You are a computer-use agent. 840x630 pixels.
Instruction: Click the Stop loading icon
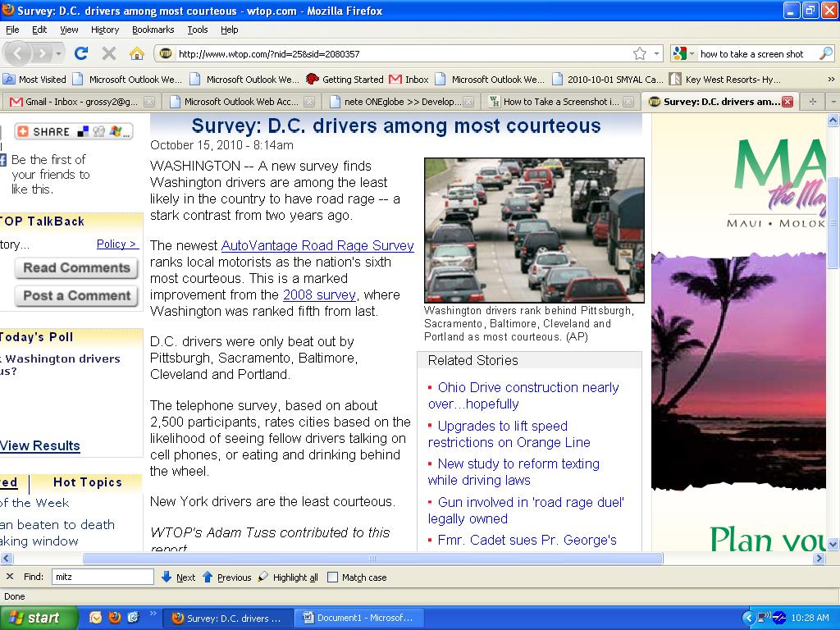[x=108, y=53]
